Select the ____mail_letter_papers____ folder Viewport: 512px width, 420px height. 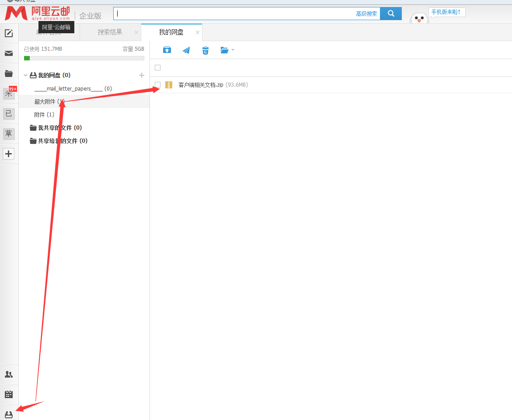coord(73,88)
